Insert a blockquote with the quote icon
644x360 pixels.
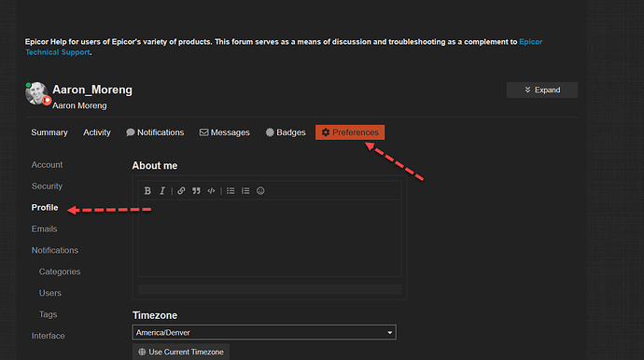(196, 191)
